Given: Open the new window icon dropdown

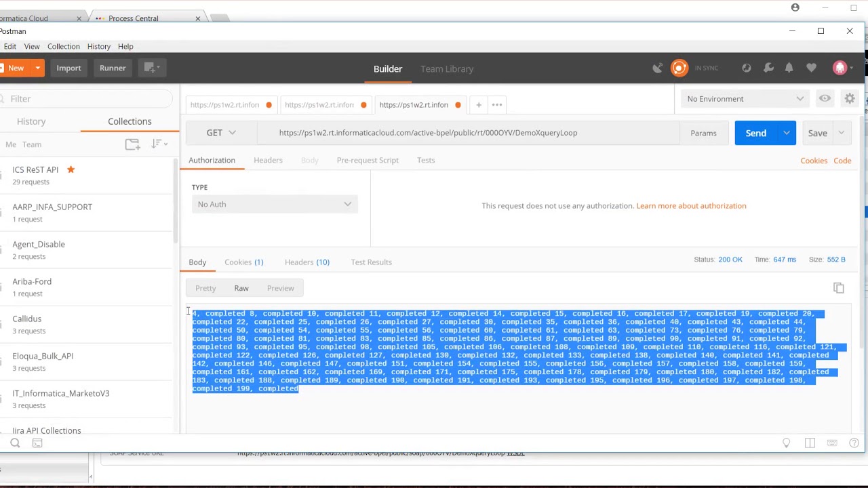Looking at the screenshot, I should point(151,68).
